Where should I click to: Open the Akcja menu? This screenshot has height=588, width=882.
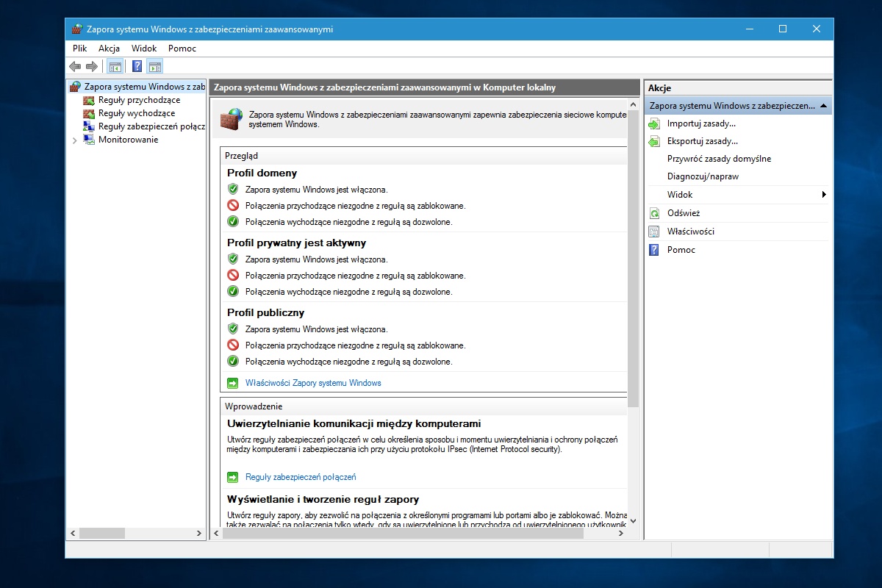109,49
